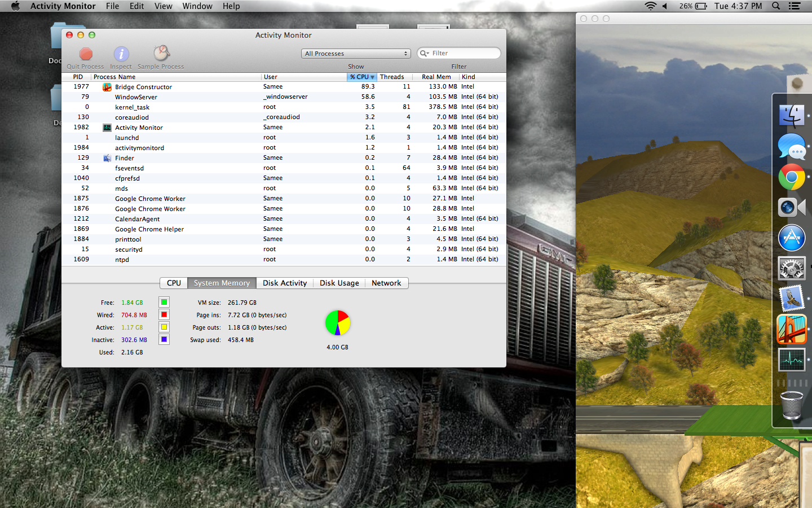The height and width of the screenshot is (508, 812).
Task: Click Activity Monitor icon in the Dock
Action: [792, 360]
